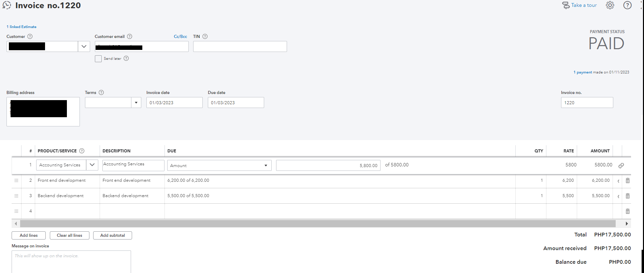Click the Terms help icon

coord(101,93)
